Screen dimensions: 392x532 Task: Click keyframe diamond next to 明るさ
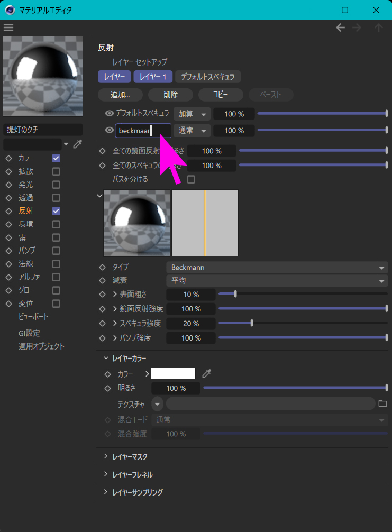(x=108, y=388)
